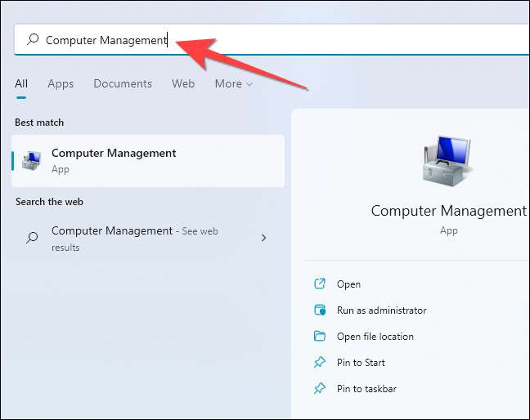Select Computer Management - See web results
530x420 pixels.
tap(148, 239)
